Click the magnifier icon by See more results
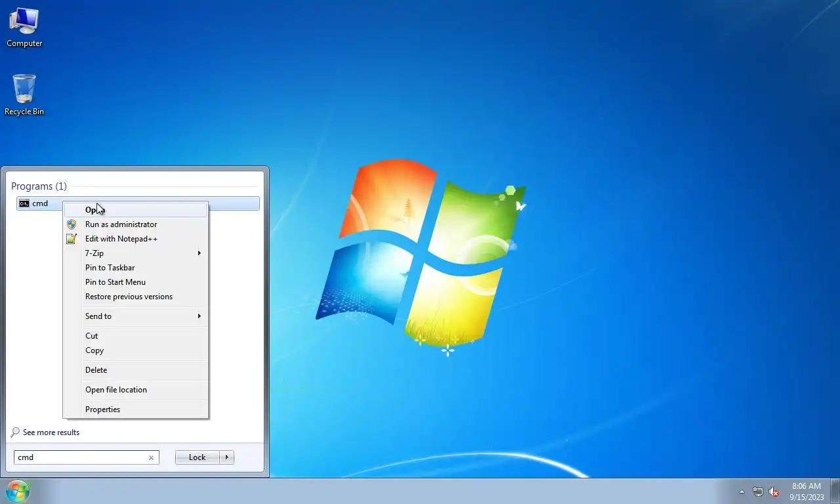The height and width of the screenshot is (504, 840). click(15, 432)
